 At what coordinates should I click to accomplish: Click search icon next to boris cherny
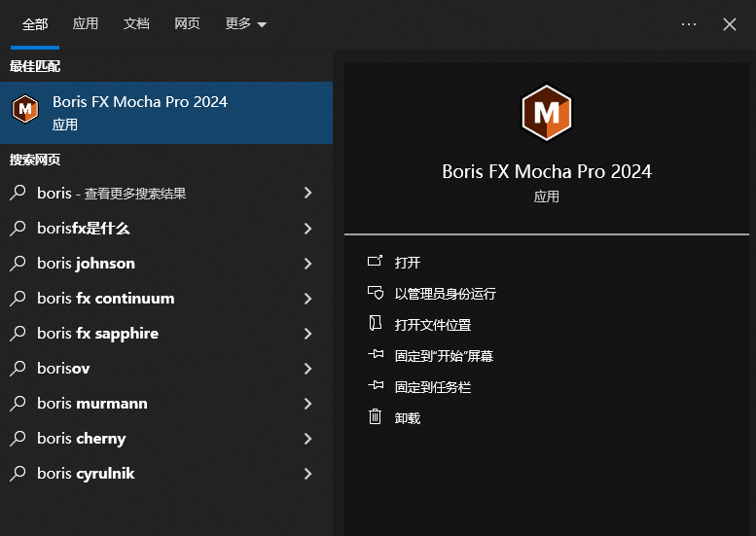18,438
